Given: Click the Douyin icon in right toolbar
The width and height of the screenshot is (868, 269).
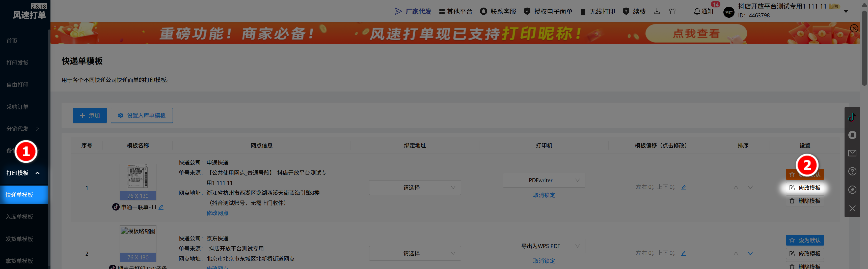Looking at the screenshot, I should point(852,117).
